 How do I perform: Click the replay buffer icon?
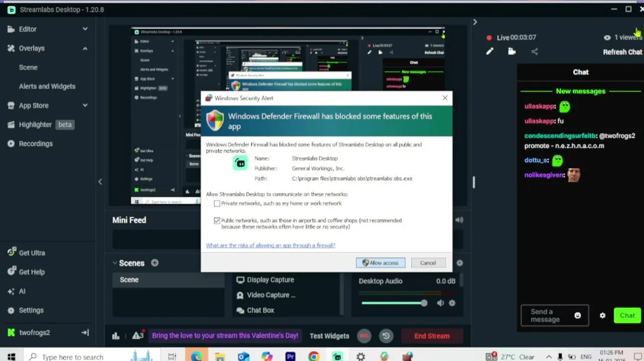point(386,336)
